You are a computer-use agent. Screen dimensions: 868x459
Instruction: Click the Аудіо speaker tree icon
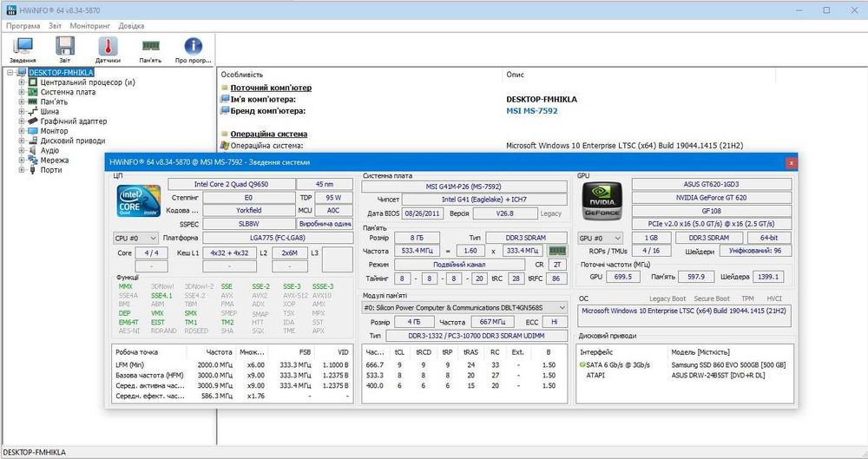click(33, 151)
